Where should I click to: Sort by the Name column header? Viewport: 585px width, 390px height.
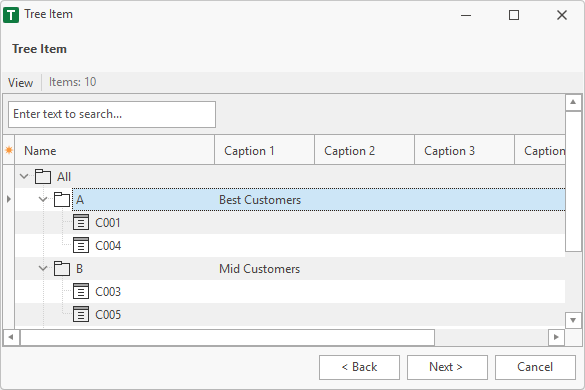115,150
